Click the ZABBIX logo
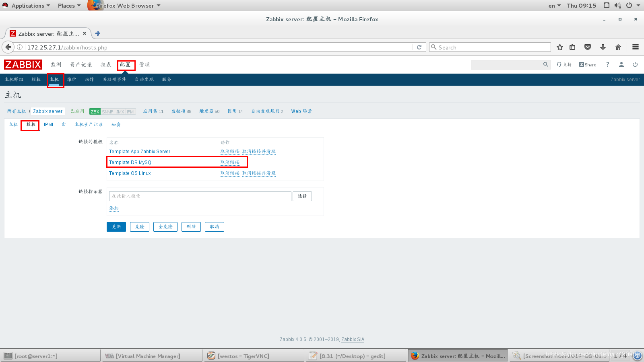The height and width of the screenshot is (362, 644). click(x=23, y=64)
